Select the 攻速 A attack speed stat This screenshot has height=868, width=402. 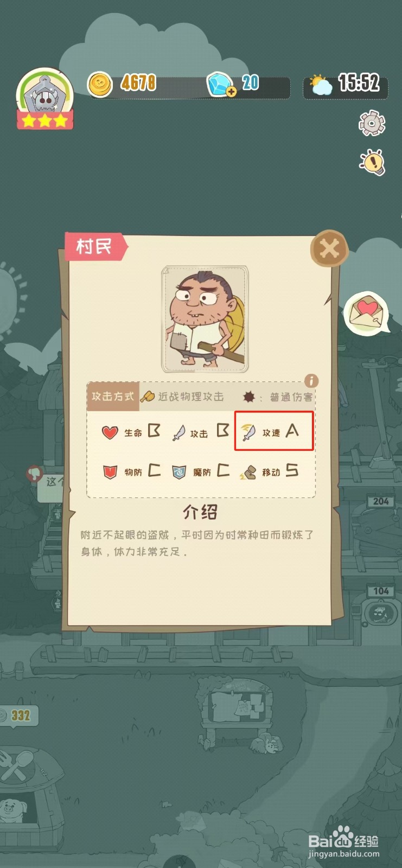pos(274,431)
